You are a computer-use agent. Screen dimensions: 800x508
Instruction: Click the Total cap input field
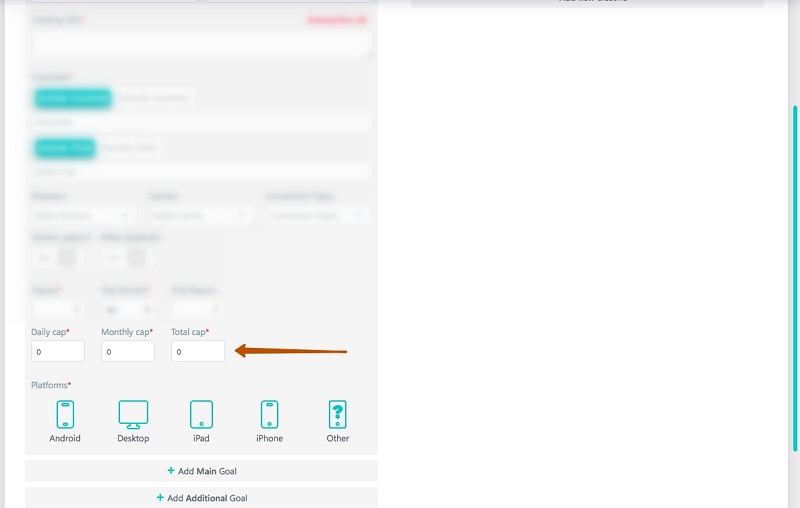[x=197, y=351]
